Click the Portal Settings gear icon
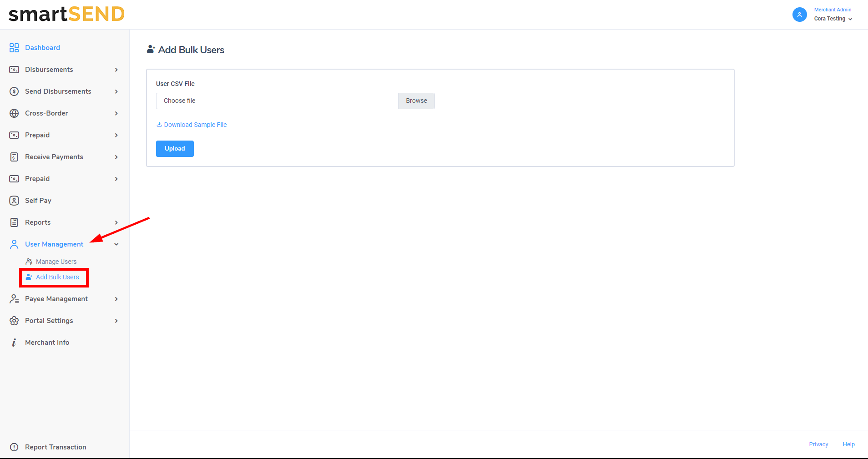The image size is (868, 459). click(14, 321)
